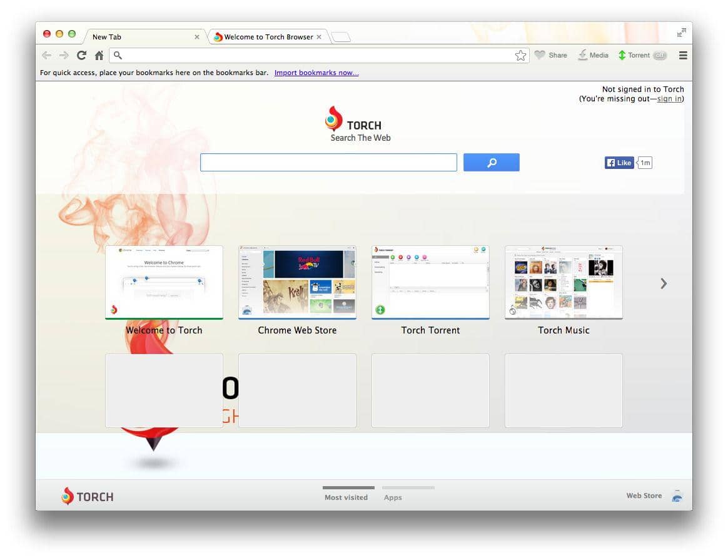Open the Torrent manager icon
The width and height of the screenshot is (728, 560).
pyautogui.click(x=622, y=55)
